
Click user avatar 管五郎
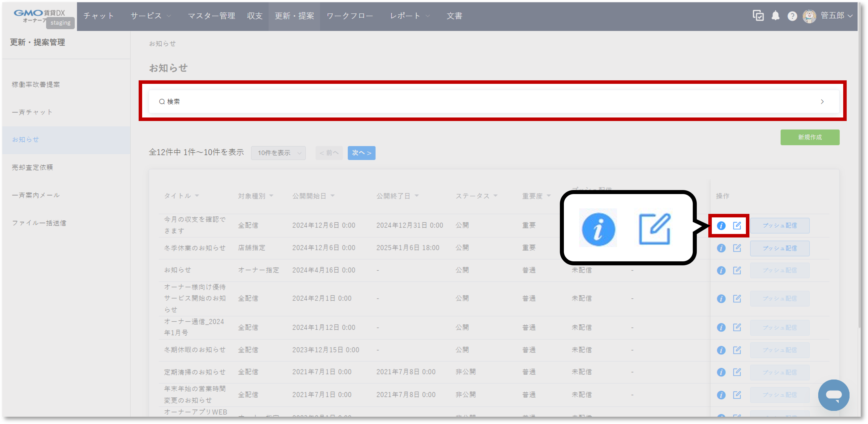coord(809,16)
